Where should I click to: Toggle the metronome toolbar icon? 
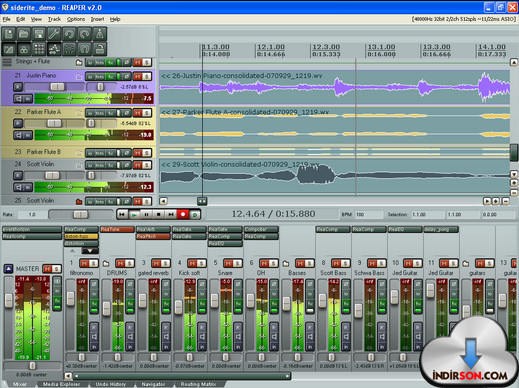tap(100, 34)
